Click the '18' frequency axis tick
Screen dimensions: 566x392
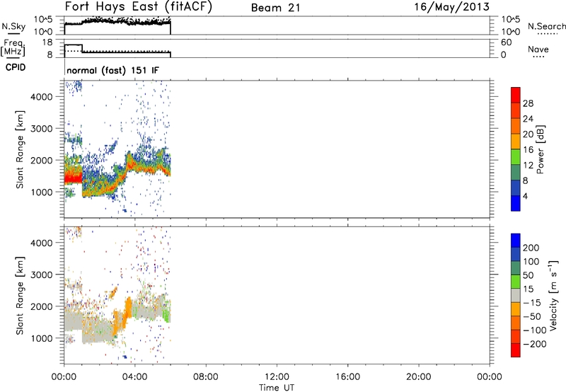pyautogui.click(x=47, y=42)
